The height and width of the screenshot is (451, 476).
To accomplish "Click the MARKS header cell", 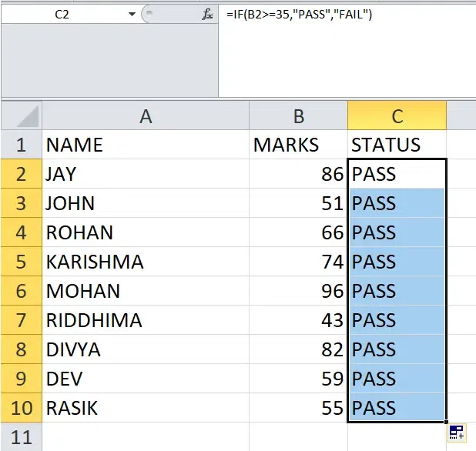I will coord(298,145).
